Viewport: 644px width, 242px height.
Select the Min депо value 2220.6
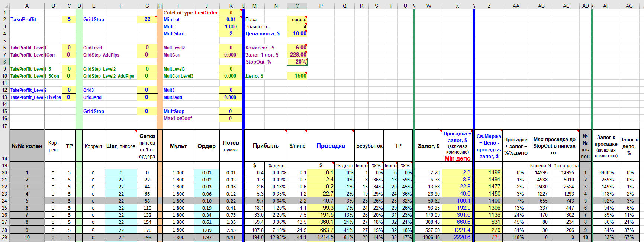click(457, 237)
